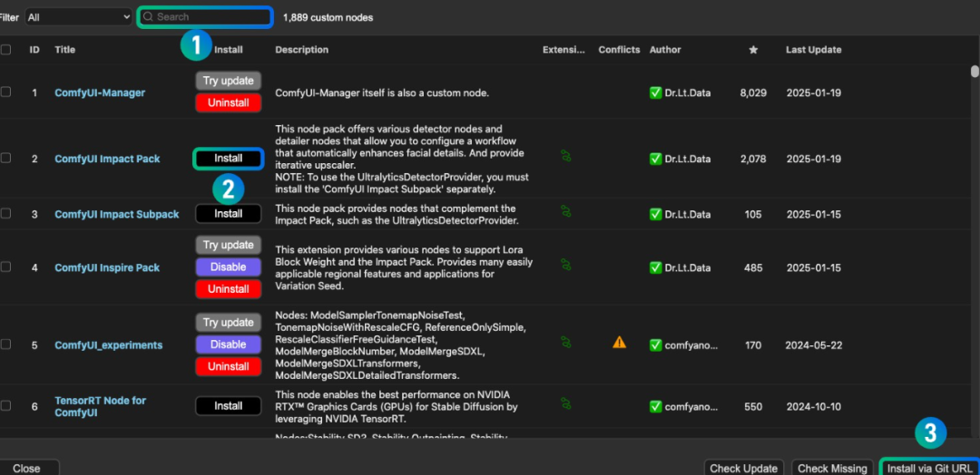980x475 pixels.
Task: Click the 8,029 star count
Action: pos(753,93)
